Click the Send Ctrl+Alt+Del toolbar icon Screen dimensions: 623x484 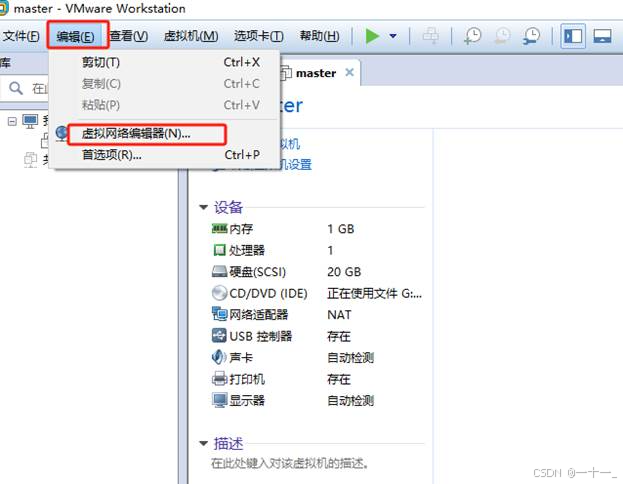click(x=431, y=36)
